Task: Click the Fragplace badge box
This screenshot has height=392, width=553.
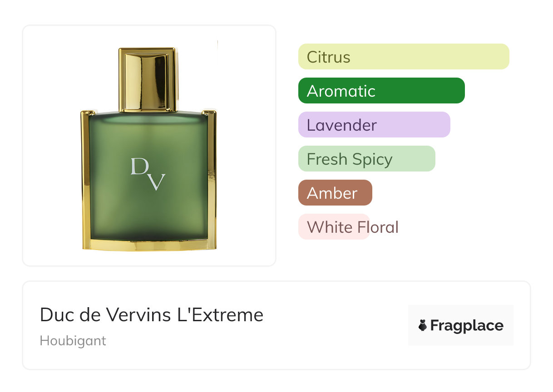Action: (461, 325)
